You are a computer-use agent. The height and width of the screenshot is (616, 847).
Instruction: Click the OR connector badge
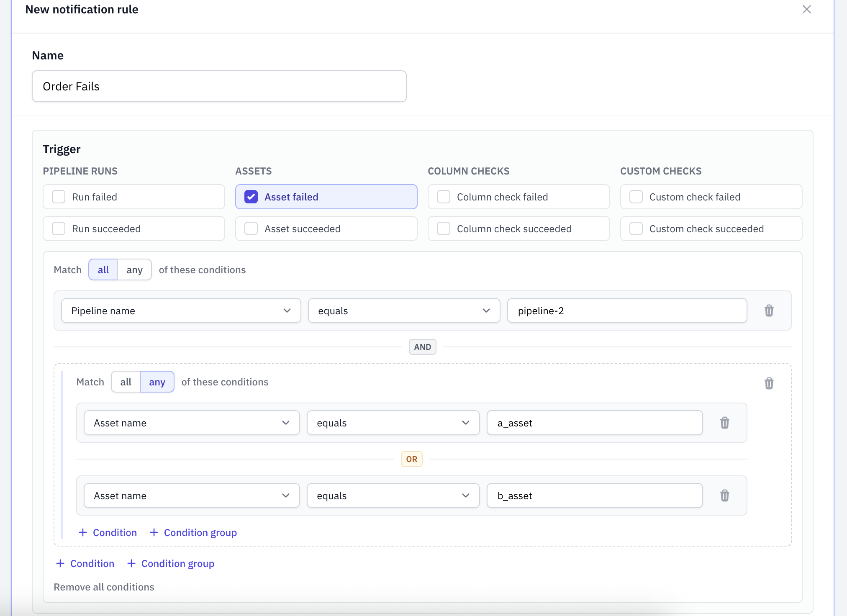coord(412,459)
